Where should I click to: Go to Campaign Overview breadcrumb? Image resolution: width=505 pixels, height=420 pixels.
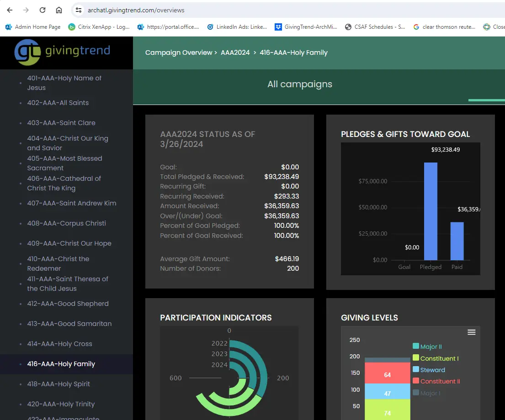click(179, 52)
